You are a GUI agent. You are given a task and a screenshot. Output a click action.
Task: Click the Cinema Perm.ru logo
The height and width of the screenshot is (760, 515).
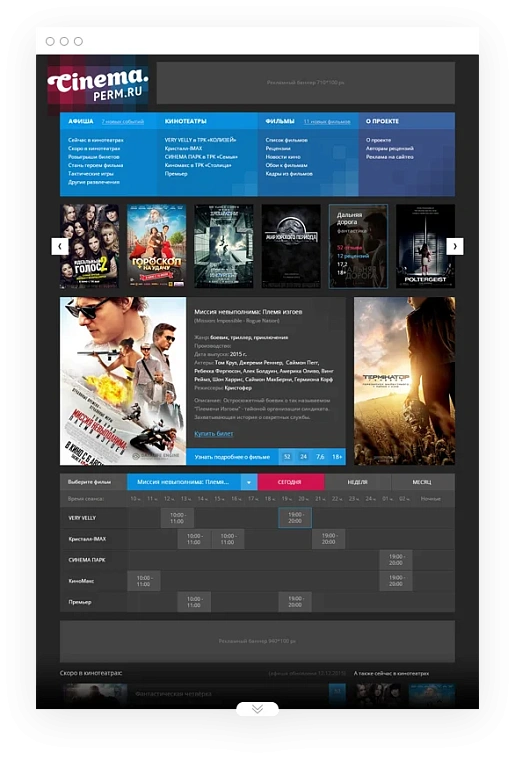[98, 84]
